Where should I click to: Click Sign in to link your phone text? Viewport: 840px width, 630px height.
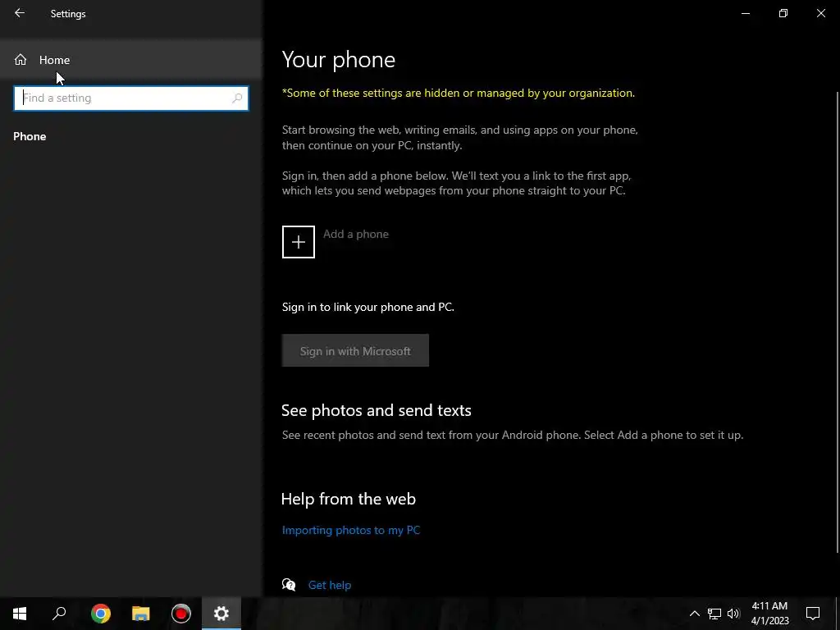coord(368,307)
